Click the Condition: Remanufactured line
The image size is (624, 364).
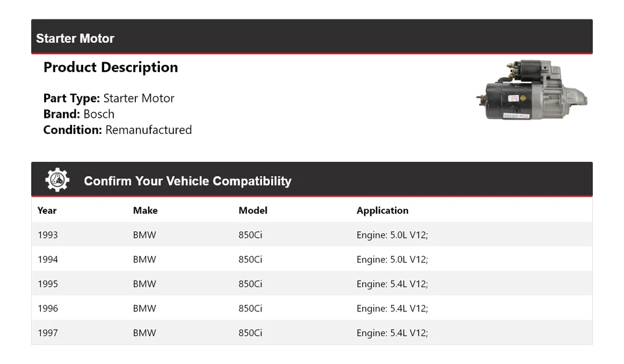[x=118, y=129]
